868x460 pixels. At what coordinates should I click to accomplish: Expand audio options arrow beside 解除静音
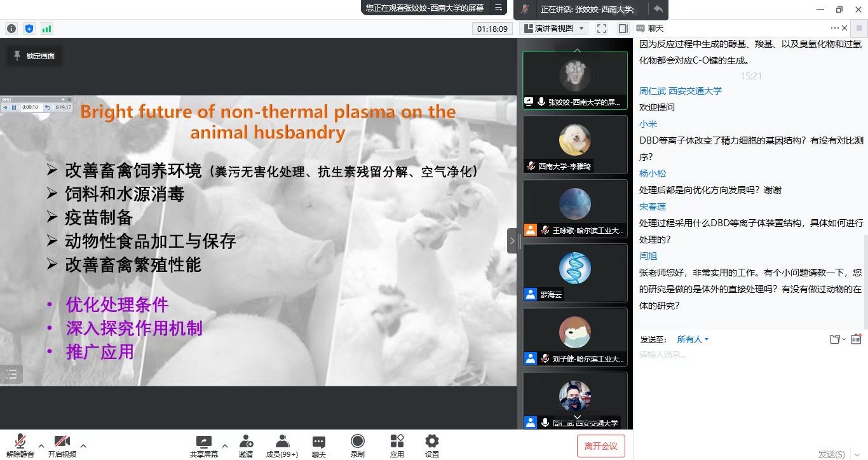(41, 445)
